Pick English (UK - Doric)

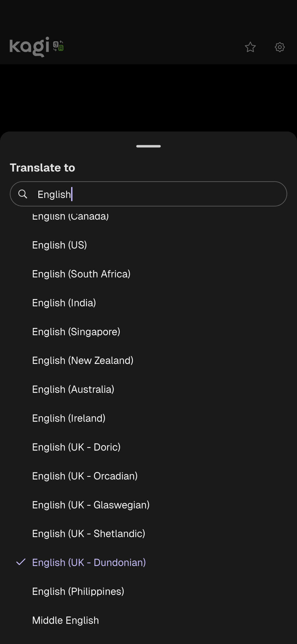tap(76, 447)
